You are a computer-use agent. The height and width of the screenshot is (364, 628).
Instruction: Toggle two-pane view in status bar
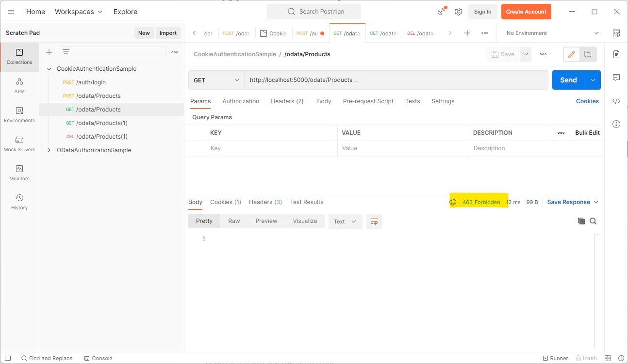point(608,358)
